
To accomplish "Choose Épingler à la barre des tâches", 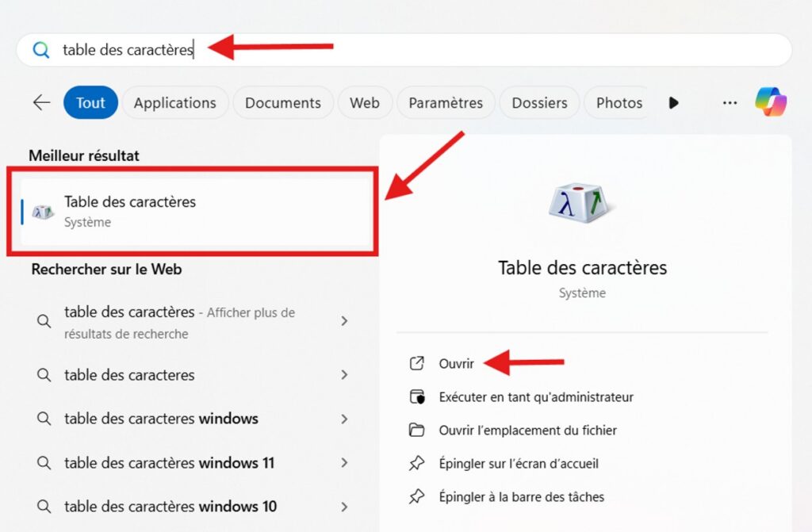I will 521,497.
